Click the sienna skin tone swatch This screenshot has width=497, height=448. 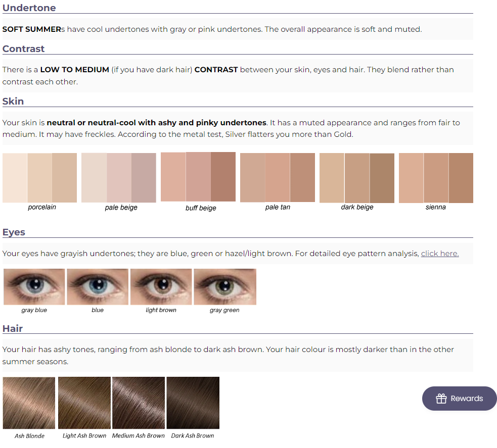(436, 178)
